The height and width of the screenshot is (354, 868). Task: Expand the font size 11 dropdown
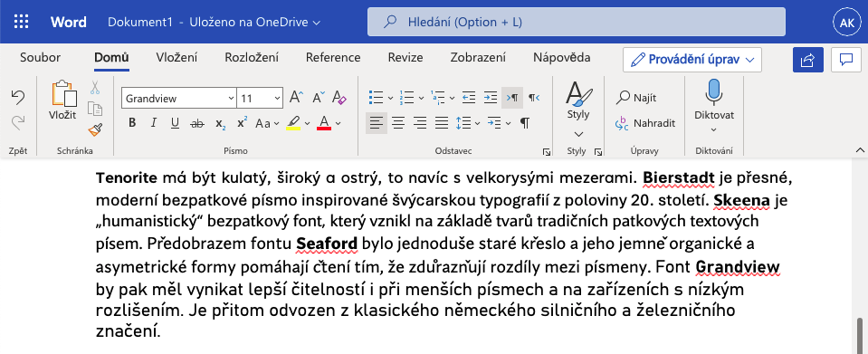(260, 98)
